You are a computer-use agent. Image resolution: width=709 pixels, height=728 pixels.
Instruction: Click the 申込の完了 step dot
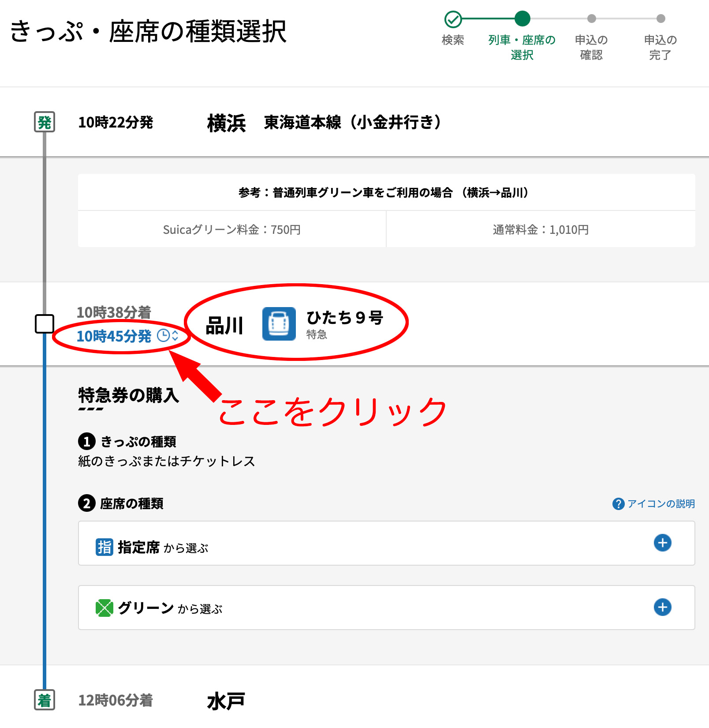[x=660, y=19]
